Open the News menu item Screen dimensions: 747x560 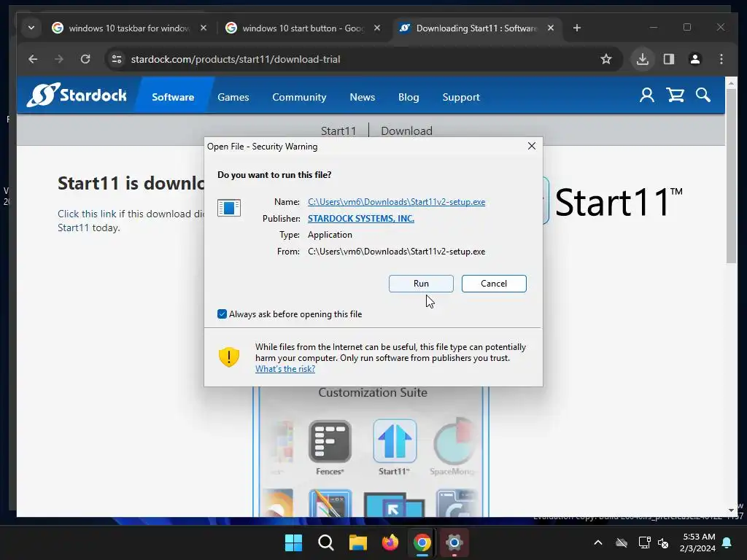(362, 97)
